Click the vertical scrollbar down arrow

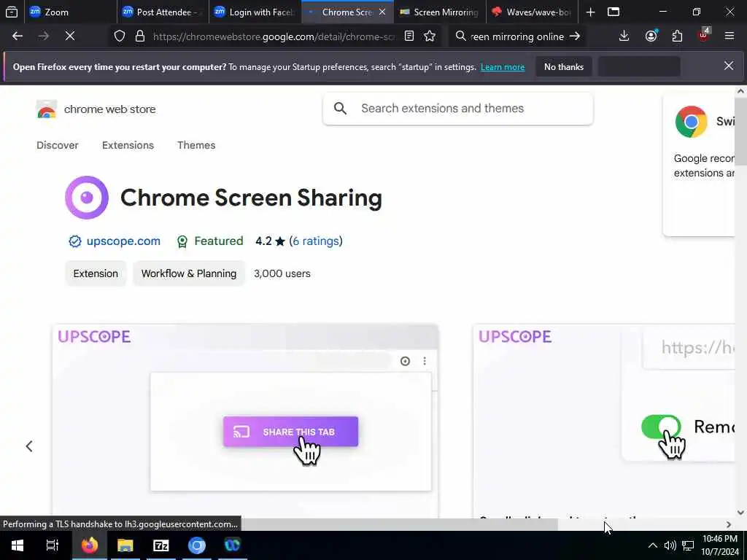pos(740,513)
